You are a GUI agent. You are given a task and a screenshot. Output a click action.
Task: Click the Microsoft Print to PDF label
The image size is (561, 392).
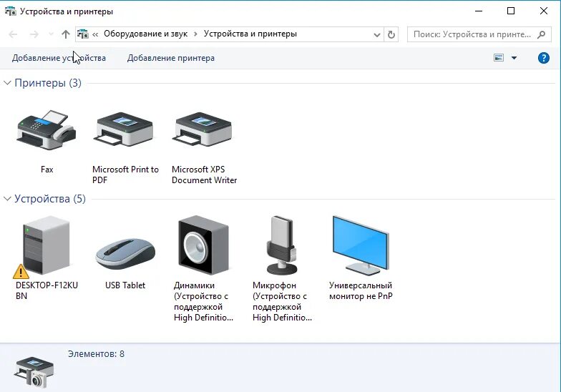(125, 175)
